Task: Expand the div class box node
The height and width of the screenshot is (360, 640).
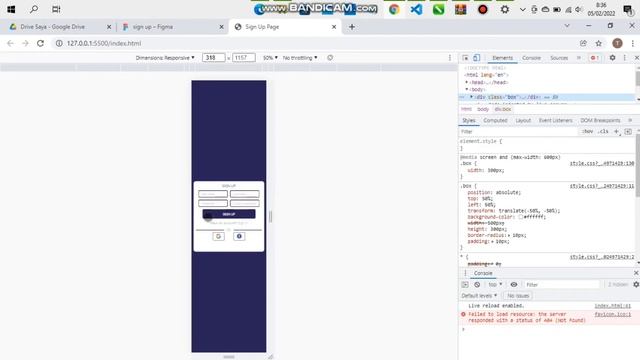Action: point(471,97)
